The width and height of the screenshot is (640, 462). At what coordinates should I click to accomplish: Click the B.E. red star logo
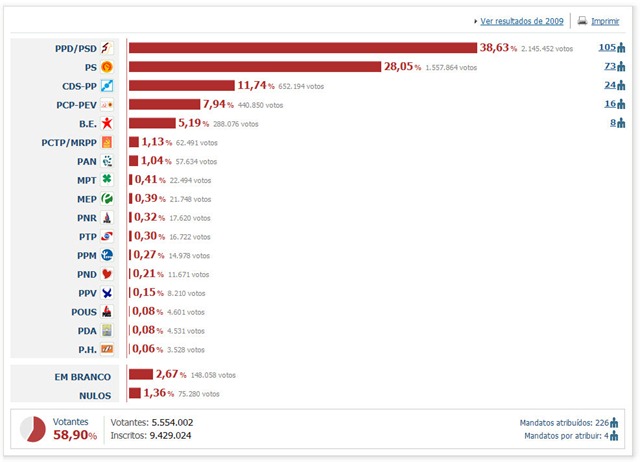pos(107,123)
